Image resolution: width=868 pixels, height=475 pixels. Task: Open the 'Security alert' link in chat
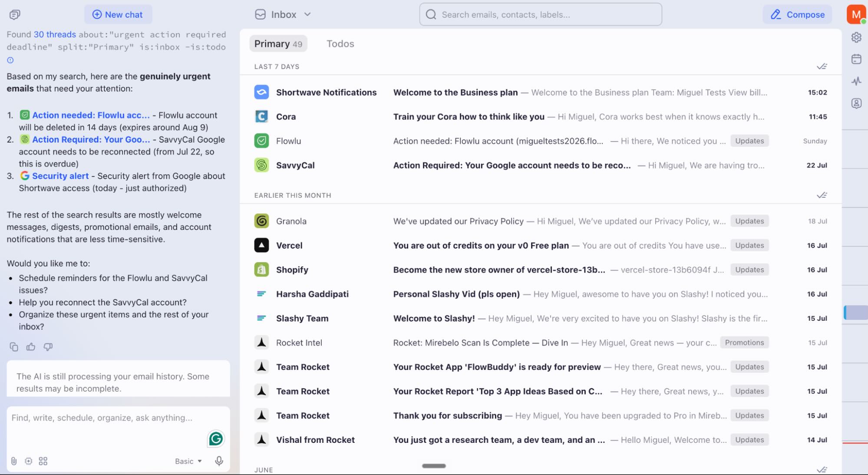[x=60, y=176]
